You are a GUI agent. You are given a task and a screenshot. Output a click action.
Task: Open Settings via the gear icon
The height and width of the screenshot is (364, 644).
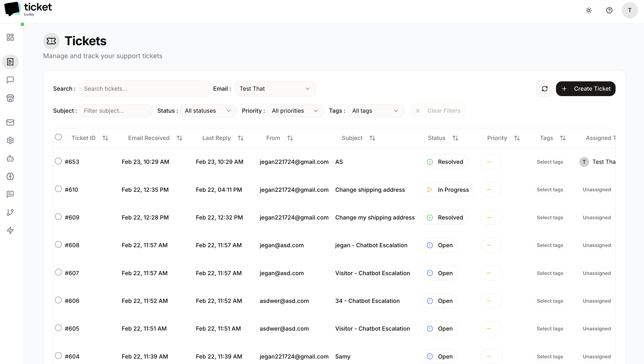(10, 140)
